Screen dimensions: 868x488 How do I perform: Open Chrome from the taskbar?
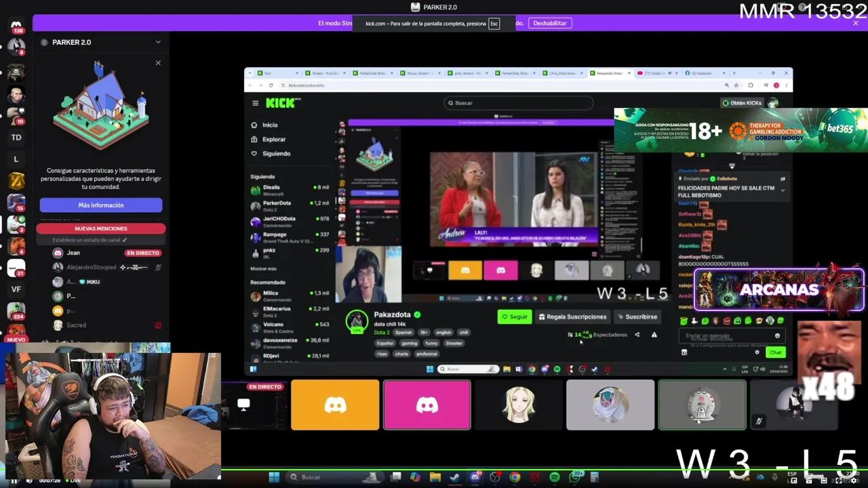click(x=515, y=477)
